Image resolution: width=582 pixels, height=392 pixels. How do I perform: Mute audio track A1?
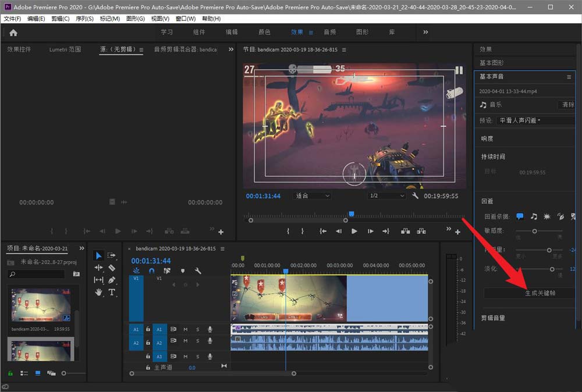point(186,329)
